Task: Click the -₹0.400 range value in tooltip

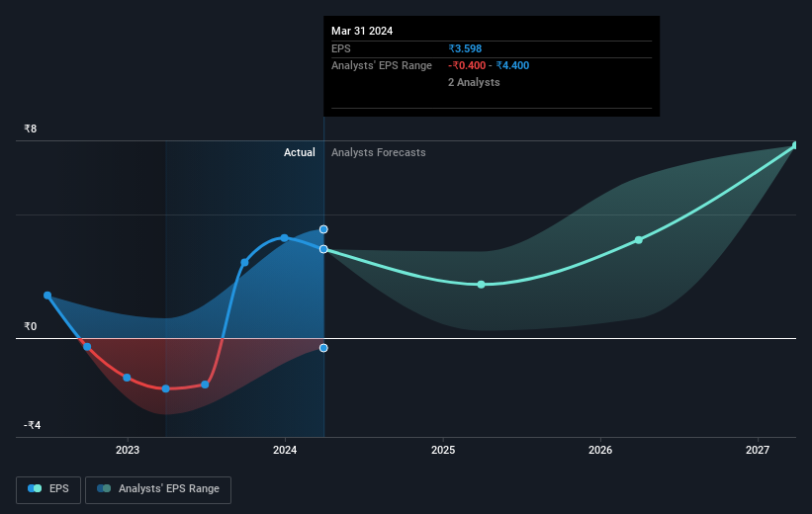Action: pos(467,66)
